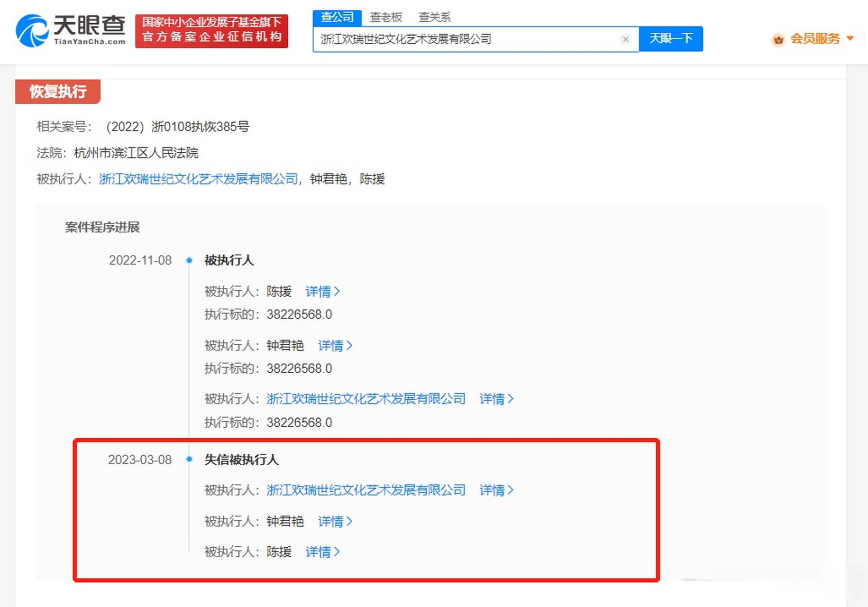The image size is (868, 607).
Task: Click the 2023-03-08 timeline dot marker
Action: (190, 459)
